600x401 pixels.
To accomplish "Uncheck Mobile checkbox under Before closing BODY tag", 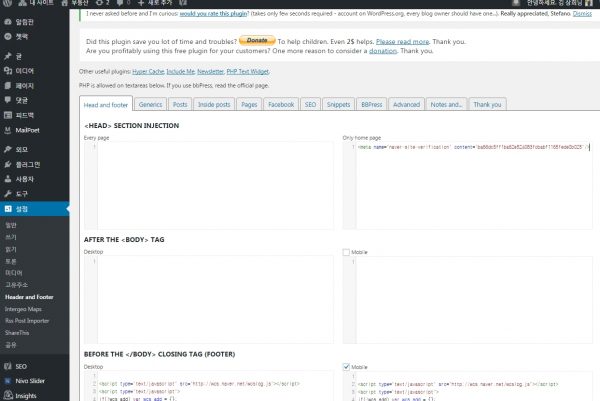I will point(346,367).
